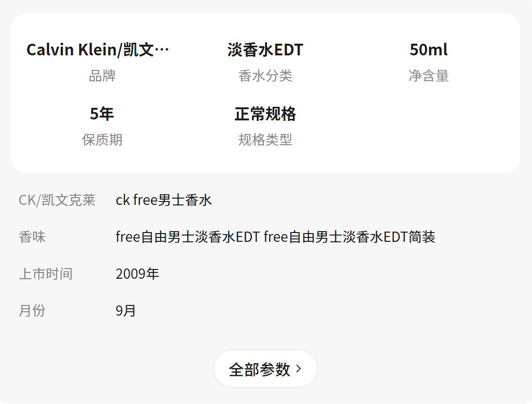Screen dimensions: 532x404
Task: Select the 香味 row label
Action: point(32,237)
